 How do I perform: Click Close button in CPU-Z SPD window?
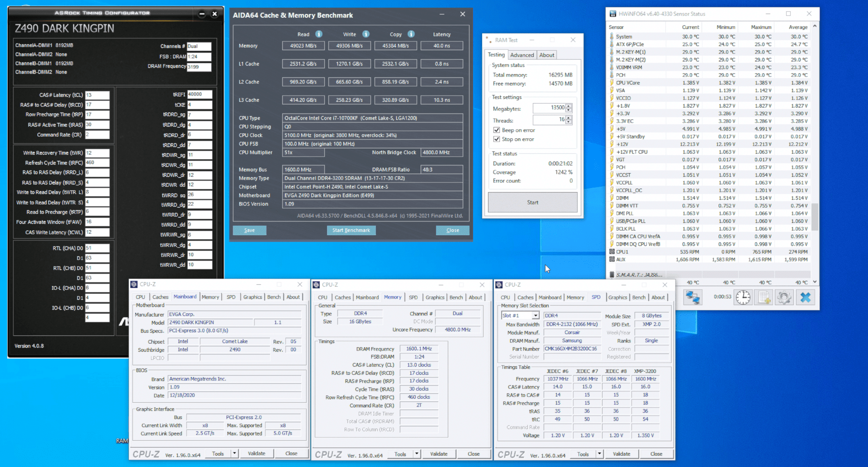tap(656, 454)
